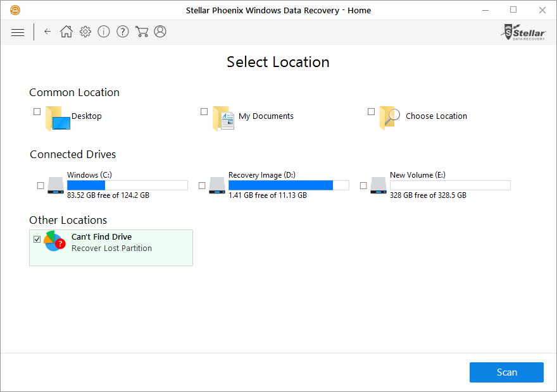Enable the Desktop location checkbox
Image resolution: width=557 pixels, height=392 pixels.
(x=37, y=112)
